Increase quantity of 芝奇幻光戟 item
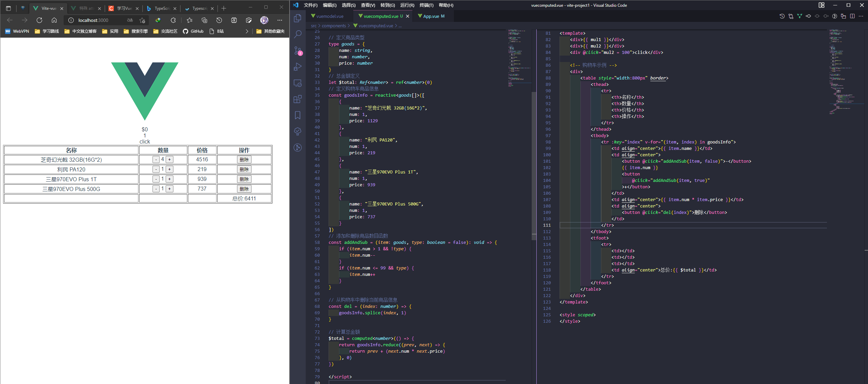 point(169,159)
